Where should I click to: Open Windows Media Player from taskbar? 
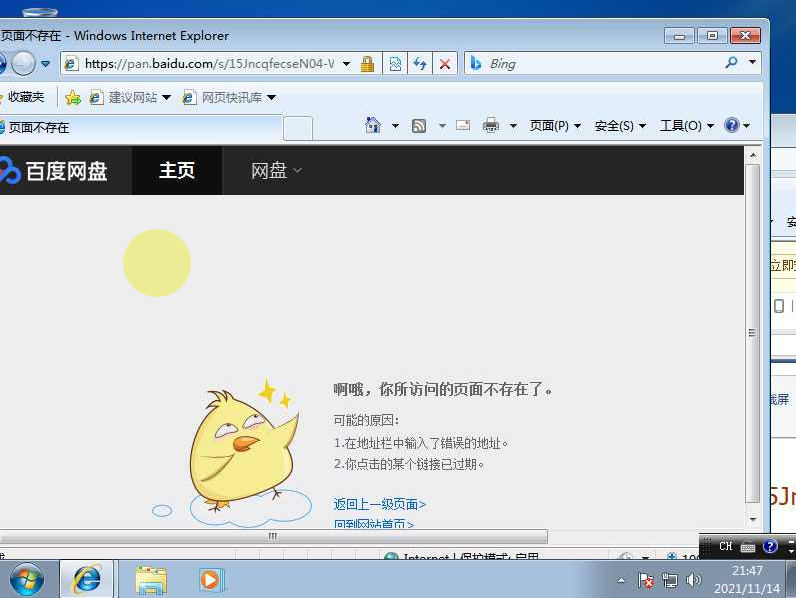[x=209, y=579]
